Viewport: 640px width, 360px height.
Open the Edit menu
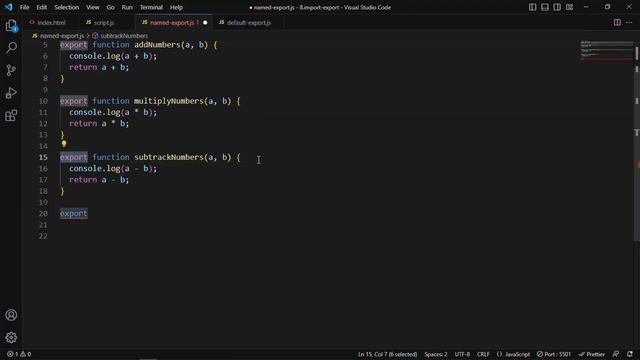coord(42,7)
